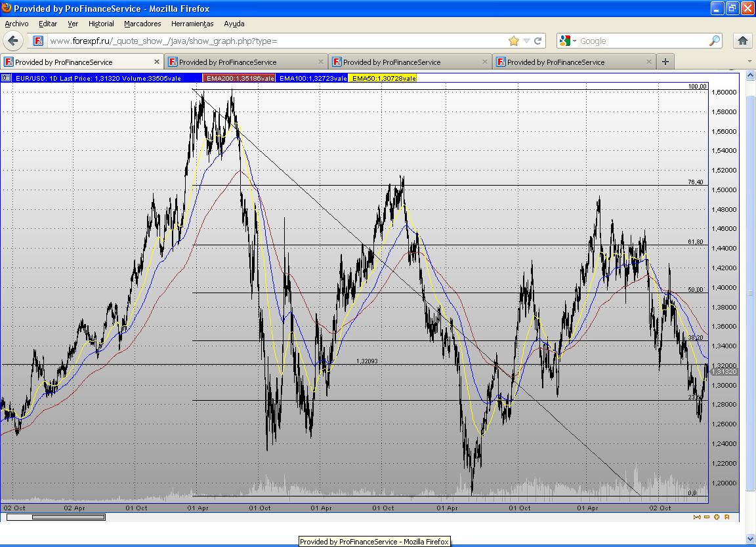Go to the Firefox home page
The image size is (756, 547).
pyautogui.click(x=743, y=41)
